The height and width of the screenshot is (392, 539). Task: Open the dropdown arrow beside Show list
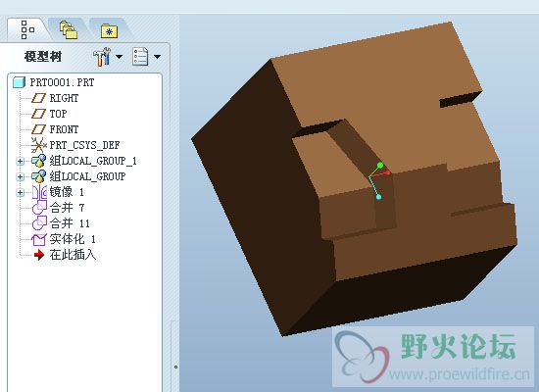click(157, 57)
